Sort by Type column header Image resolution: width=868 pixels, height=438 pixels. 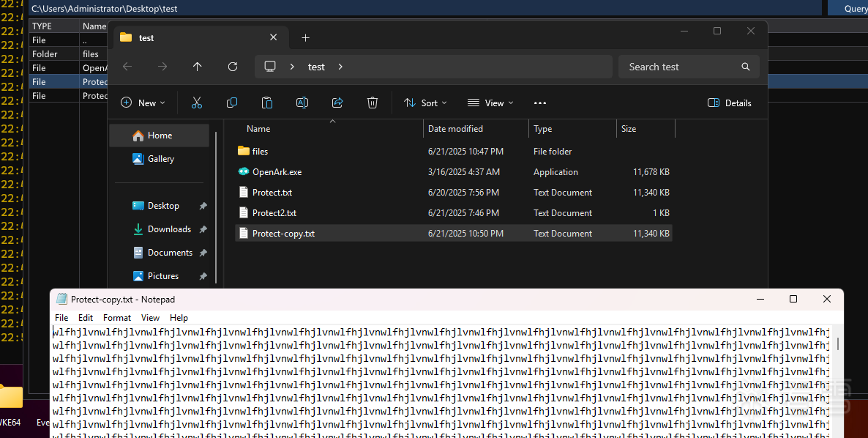[x=542, y=129]
